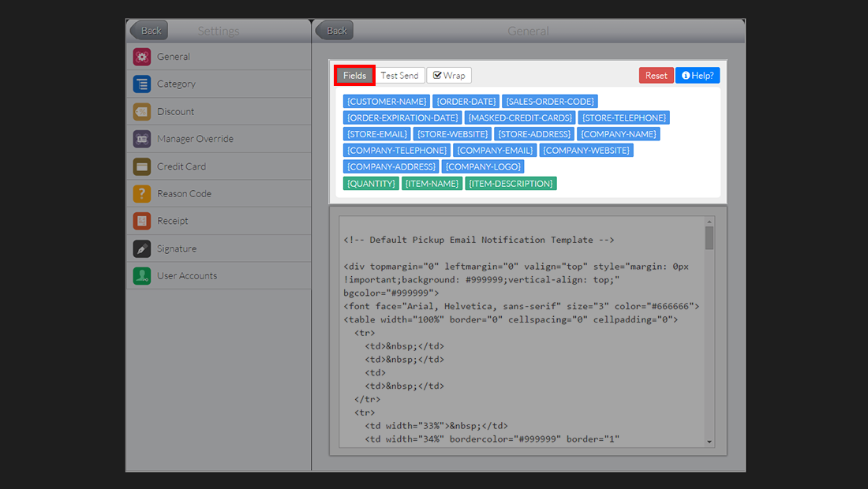The width and height of the screenshot is (868, 489).
Task: Select the Reason Code question mark icon
Action: (142, 194)
